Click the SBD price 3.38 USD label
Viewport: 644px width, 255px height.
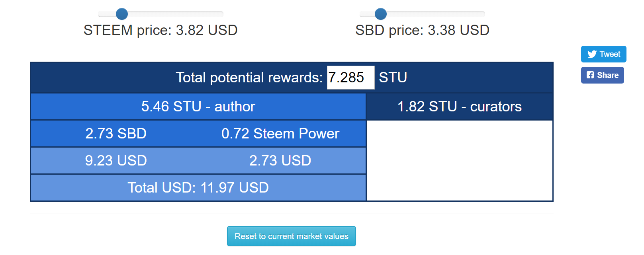click(x=422, y=30)
